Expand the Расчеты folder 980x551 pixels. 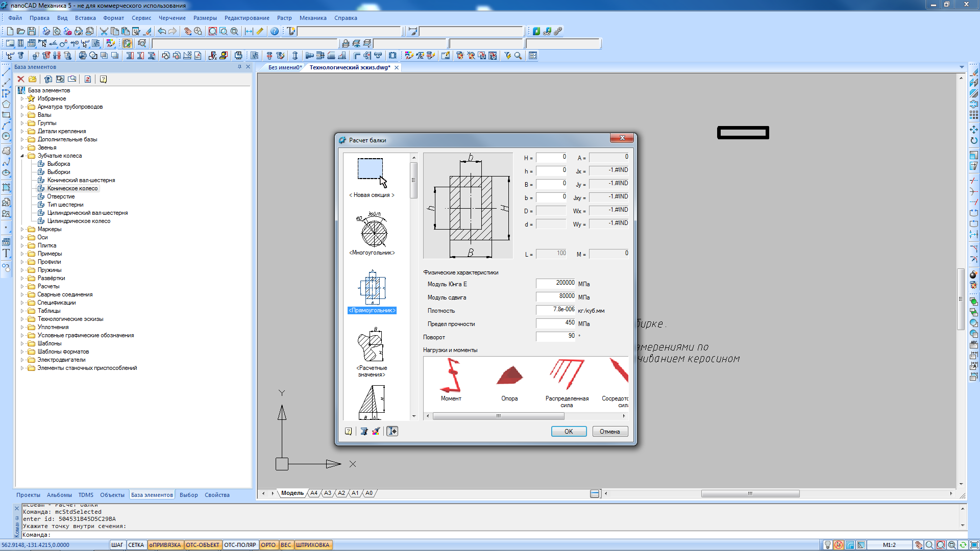point(22,286)
